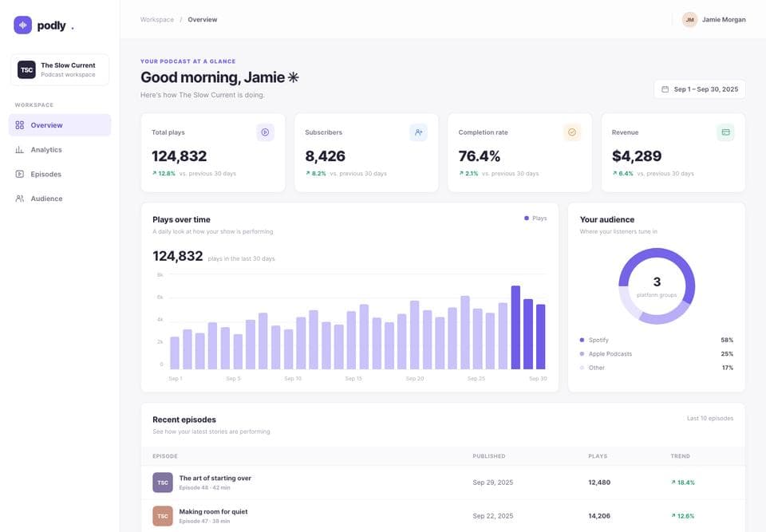The width and height of the screenshot is (766, 532).
Task: Click the Plays over time heading
Action: (181, 220)
